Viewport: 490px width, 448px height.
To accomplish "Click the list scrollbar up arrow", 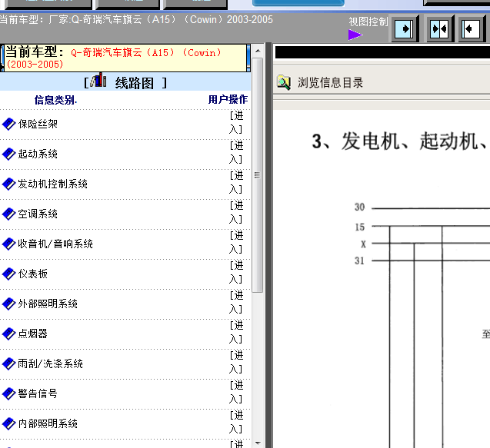I will click(x=258, y=51).
